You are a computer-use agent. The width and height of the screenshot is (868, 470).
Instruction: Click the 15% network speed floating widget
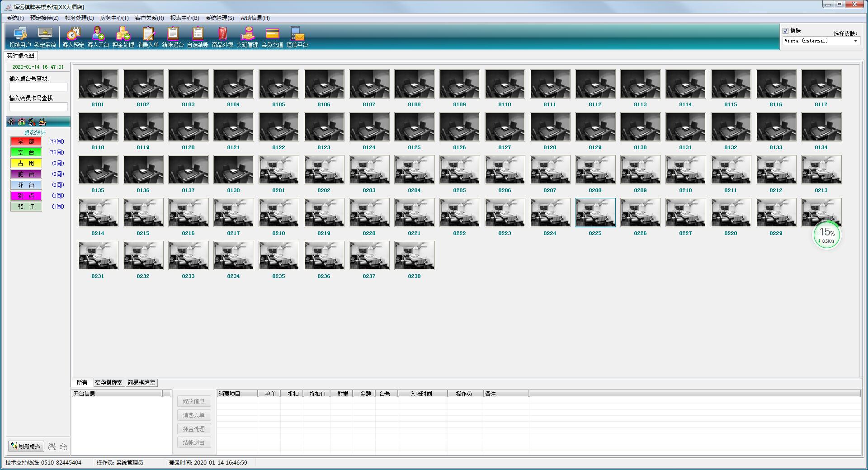(827, 235)
